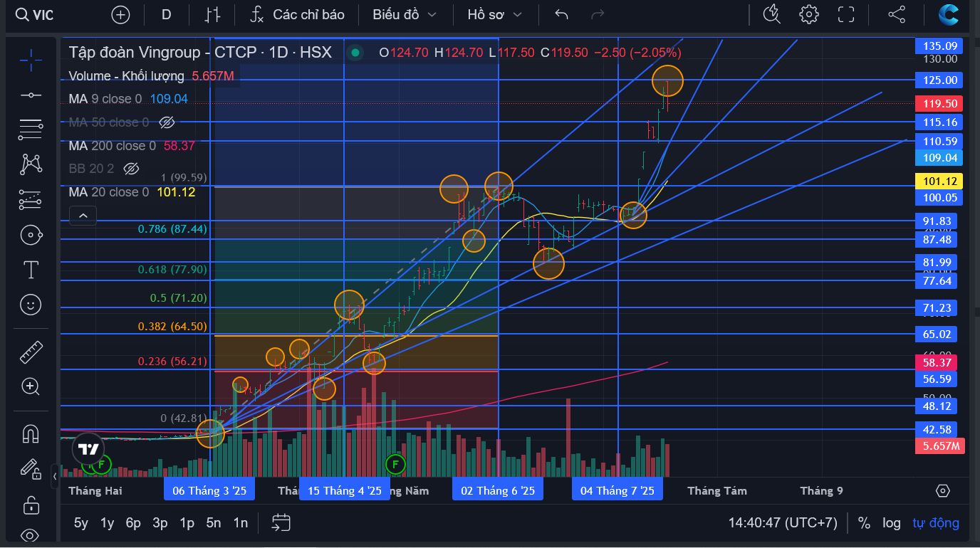Set range to 3p

(160, 523)
